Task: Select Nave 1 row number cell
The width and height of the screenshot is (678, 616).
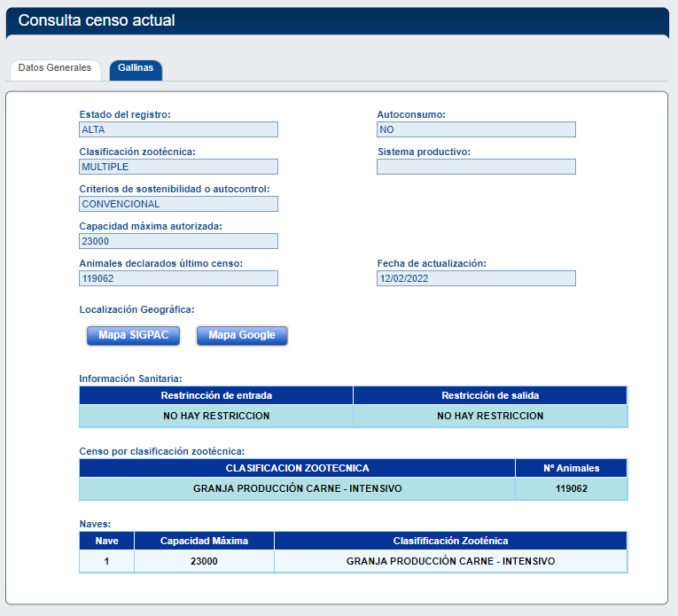Action: click(x=106, y=561)
